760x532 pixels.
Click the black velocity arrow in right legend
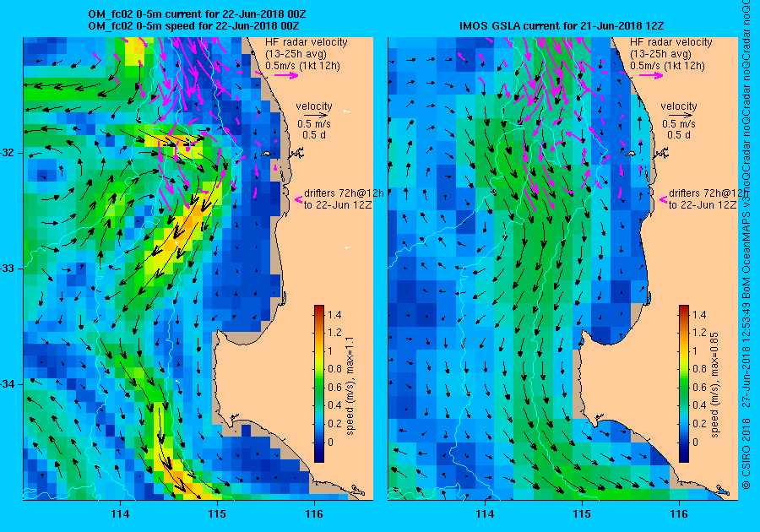point(679,116)
